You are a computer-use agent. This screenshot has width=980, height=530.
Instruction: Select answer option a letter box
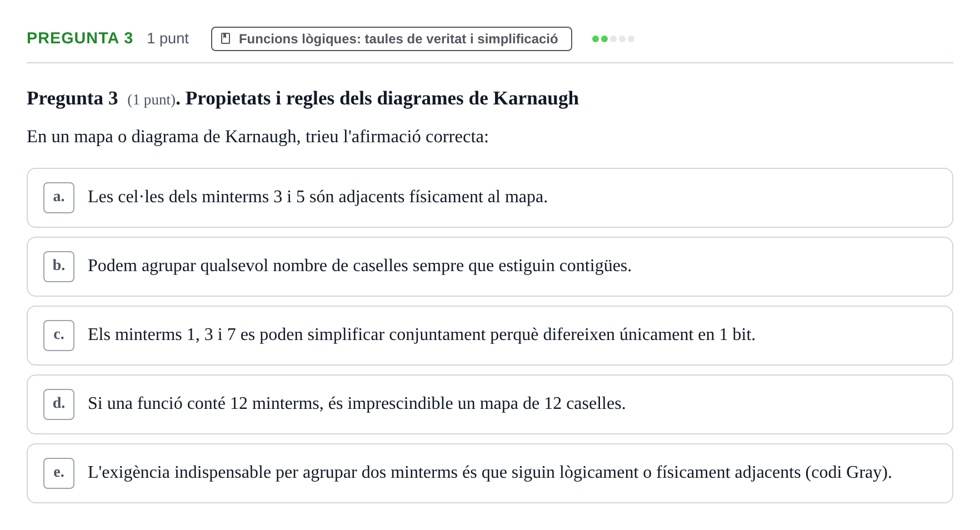coord(59,198)
